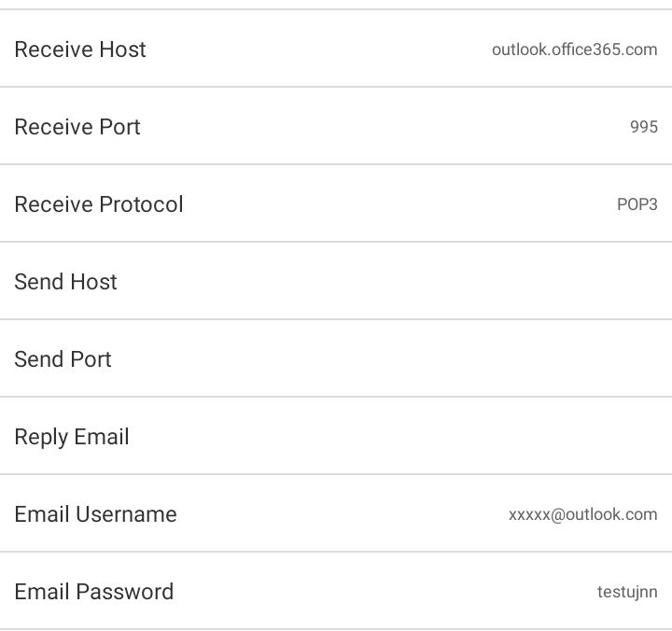Open Receive Protocol setting

point(336,203)
